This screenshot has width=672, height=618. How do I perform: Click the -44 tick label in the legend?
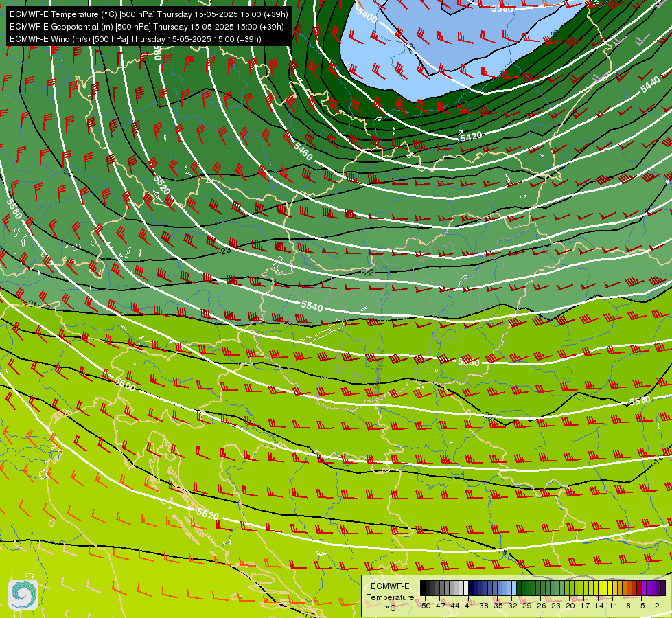(x=454, y=606)
